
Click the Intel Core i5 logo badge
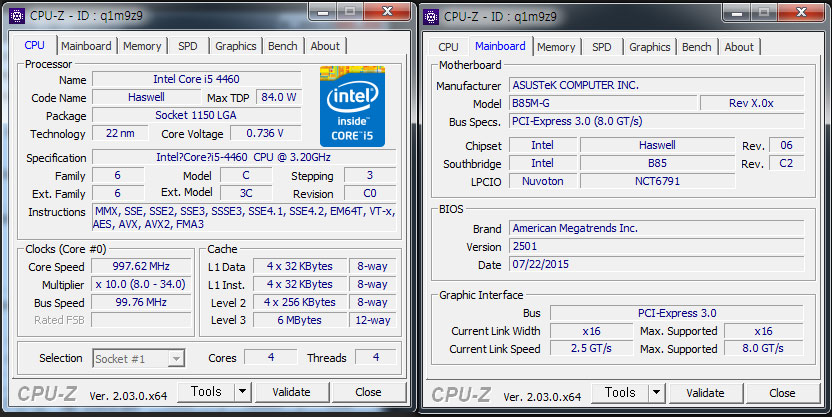click(x=352, y=106)
